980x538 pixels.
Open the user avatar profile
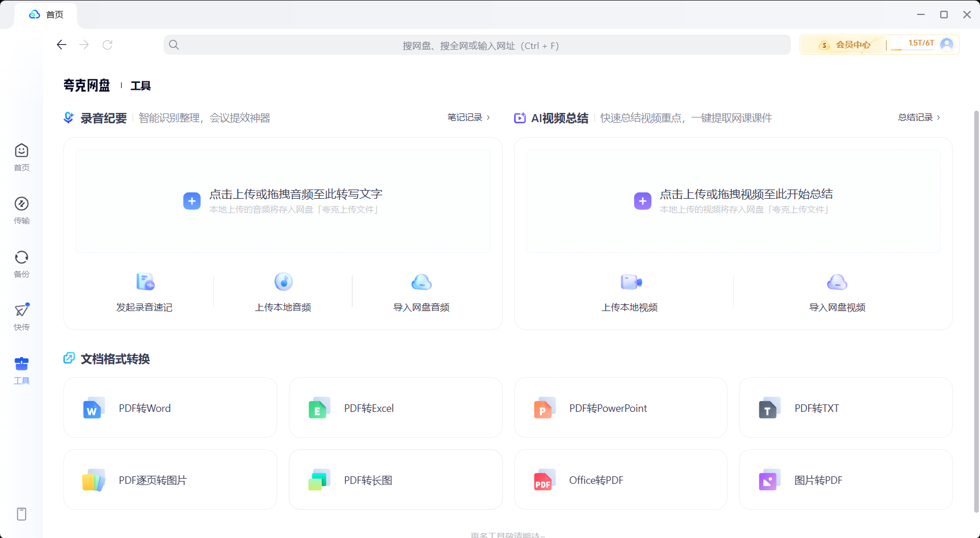coord(947,44)
